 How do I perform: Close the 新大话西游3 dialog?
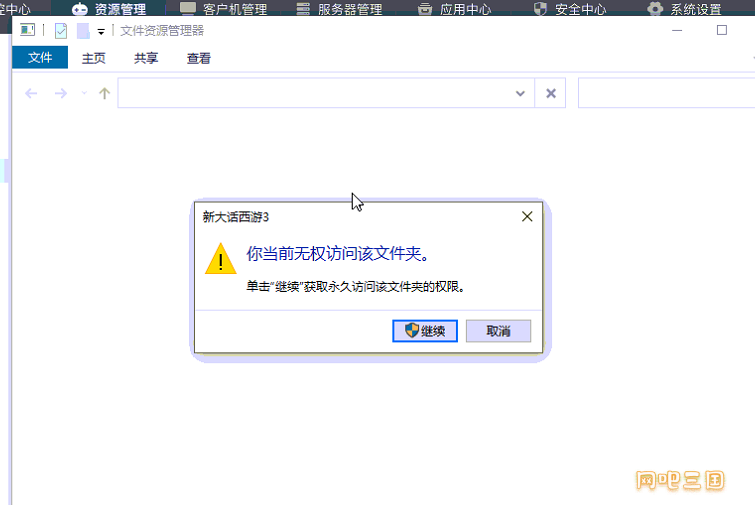pos(527,217)
